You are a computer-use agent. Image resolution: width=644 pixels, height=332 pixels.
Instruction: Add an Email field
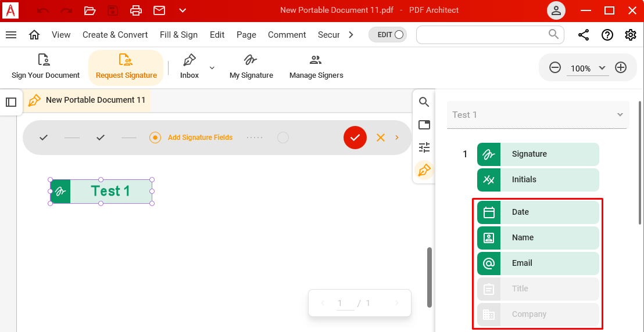538,263
